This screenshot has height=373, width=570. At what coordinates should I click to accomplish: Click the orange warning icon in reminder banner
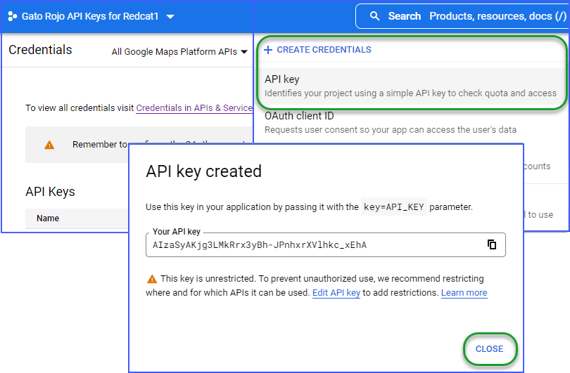[49, 145]
